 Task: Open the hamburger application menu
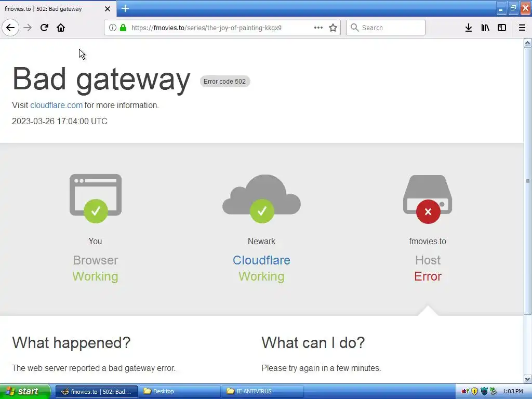point(522,28)
